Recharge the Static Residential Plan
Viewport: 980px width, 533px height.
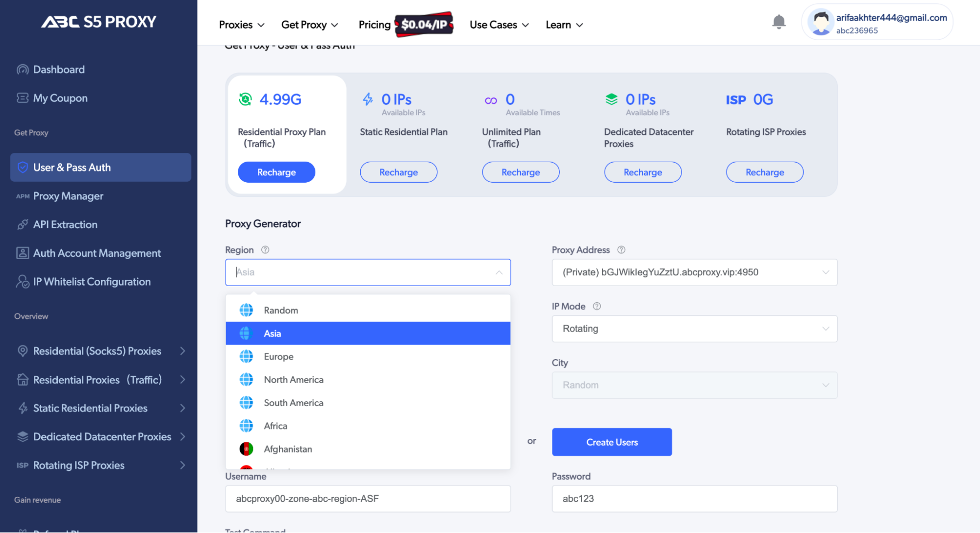point(399,172)
